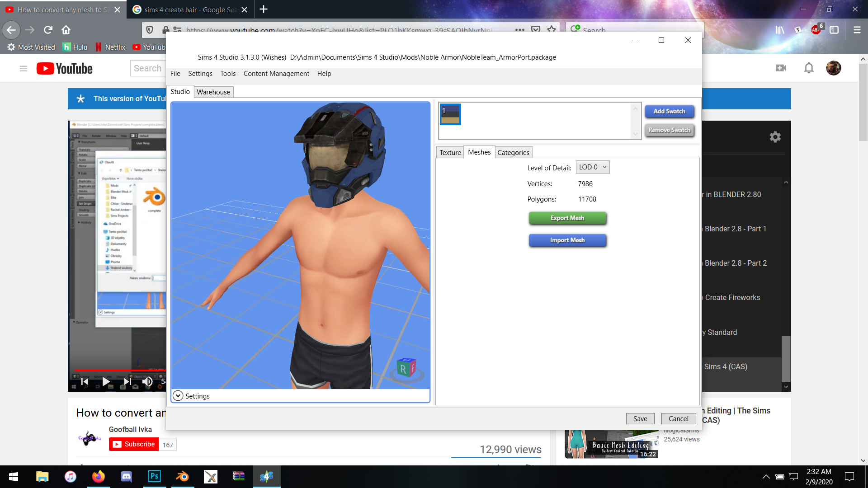Image resolution: width=868 pixels, height=488 pixels.
Task: Play the YouTube video
Action: (106, 381)
